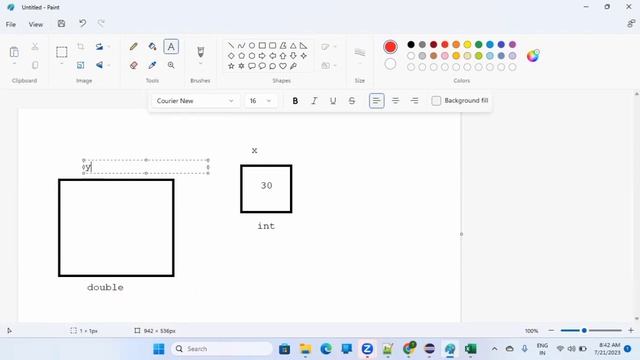The height and width of the screenshot is (360, 640).
Task: Click the zoom slider handle
Action: pos(584,331)
